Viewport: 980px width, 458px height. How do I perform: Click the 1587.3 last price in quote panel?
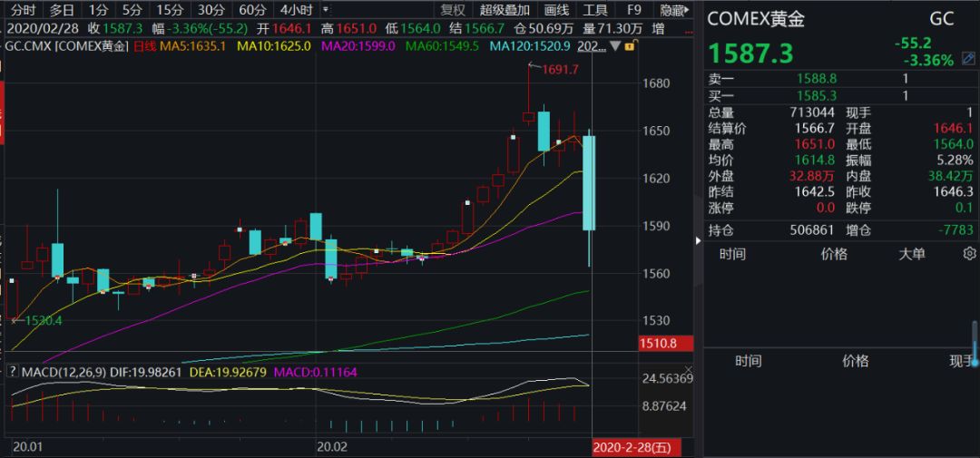point(750,54)
